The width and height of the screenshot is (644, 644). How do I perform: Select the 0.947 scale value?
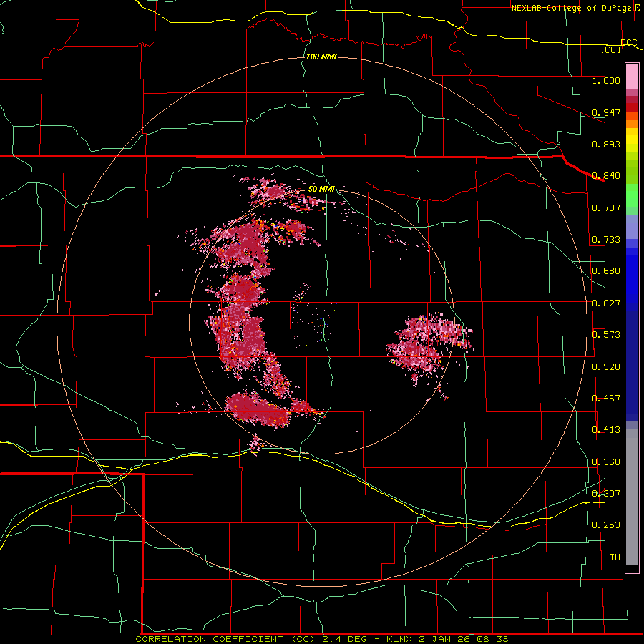(x=606, y=112)
